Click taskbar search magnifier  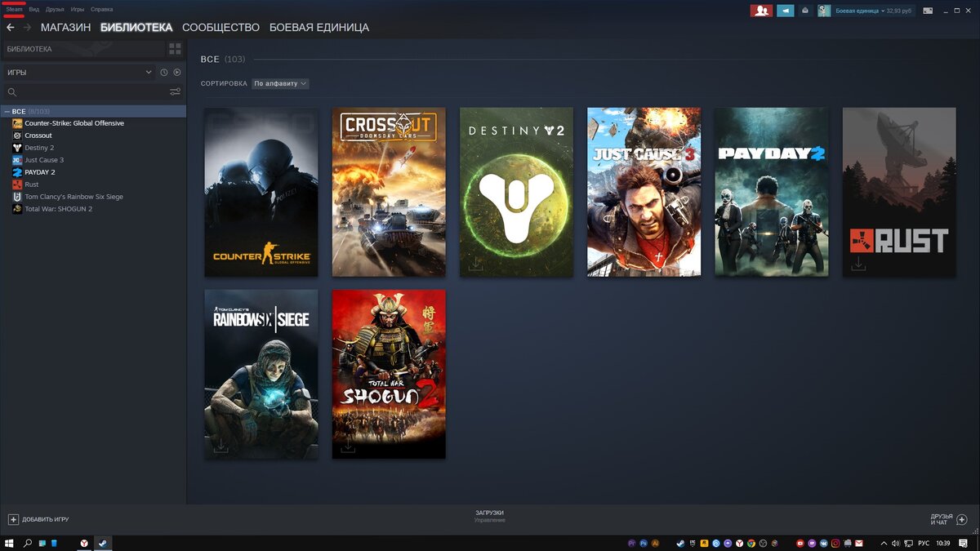click(28, 543)
